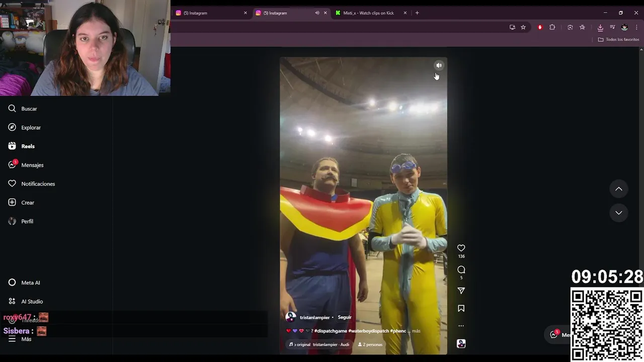Open tristanlampier profile picture
Viewport: 644px width, 362px height.
291,317
